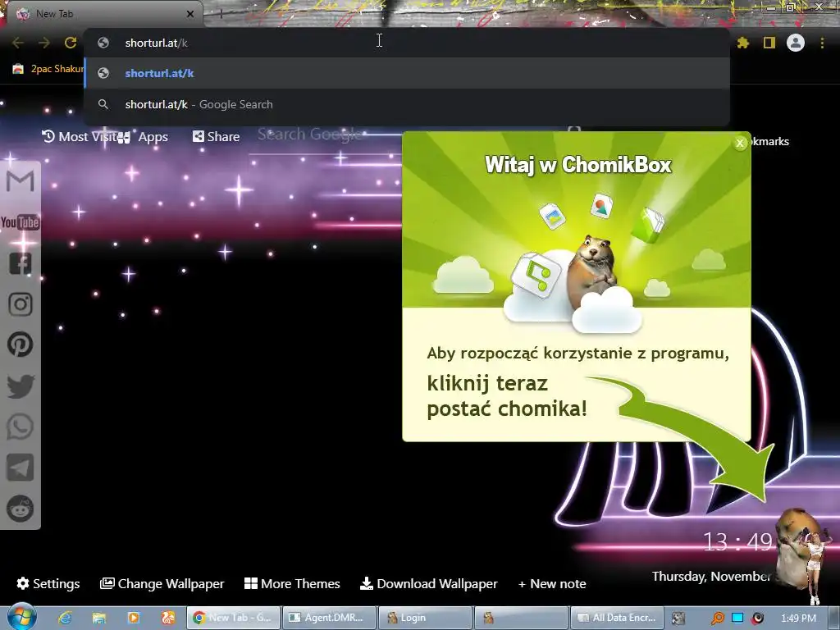This screenshot has height=630, width=840.
Task: Open Facebook from the sidebar
Action: coord(21,263)
